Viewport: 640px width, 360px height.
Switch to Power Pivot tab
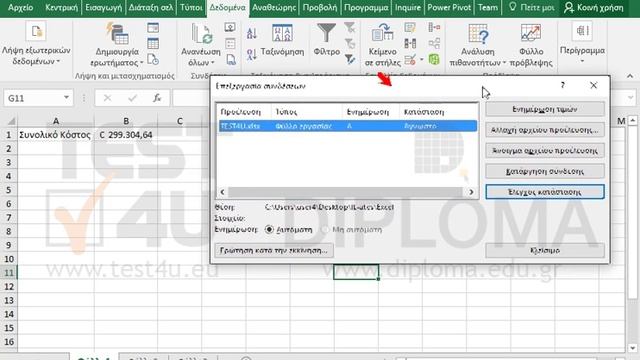(449, 7)
